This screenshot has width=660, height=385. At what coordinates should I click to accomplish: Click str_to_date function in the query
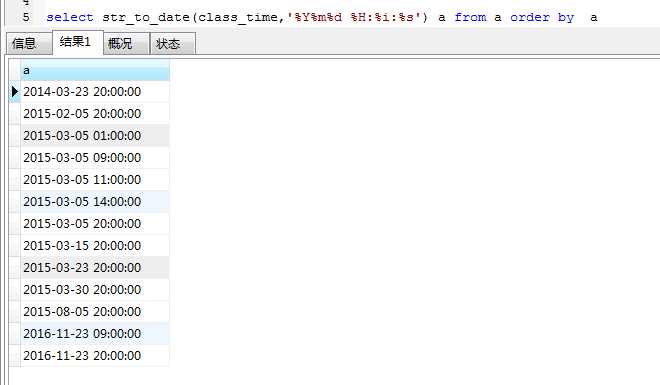click(x=146, y=18)
